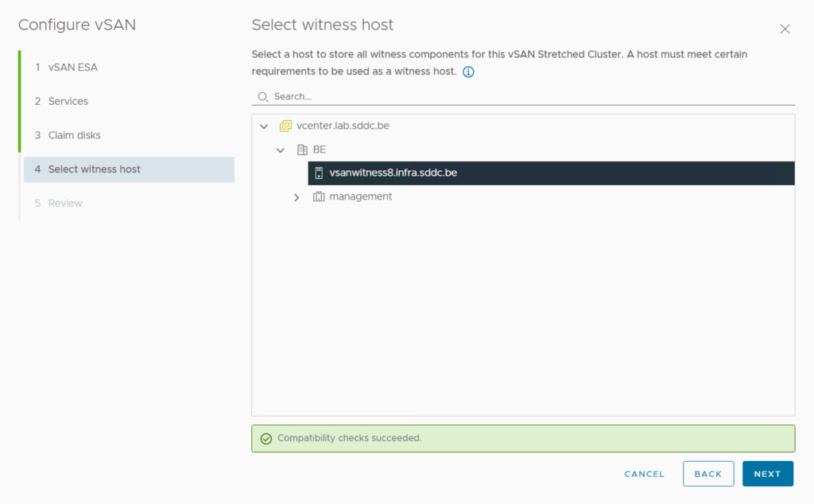Go to the vSAN ESA step

pyautogui.click(x=73, y=68)
